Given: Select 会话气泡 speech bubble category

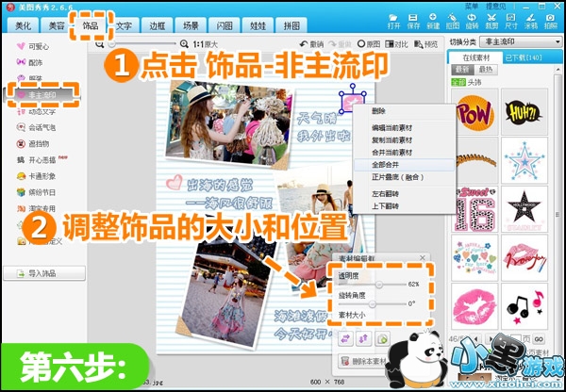Looking at the screenshot, I should tap(37, 127).
